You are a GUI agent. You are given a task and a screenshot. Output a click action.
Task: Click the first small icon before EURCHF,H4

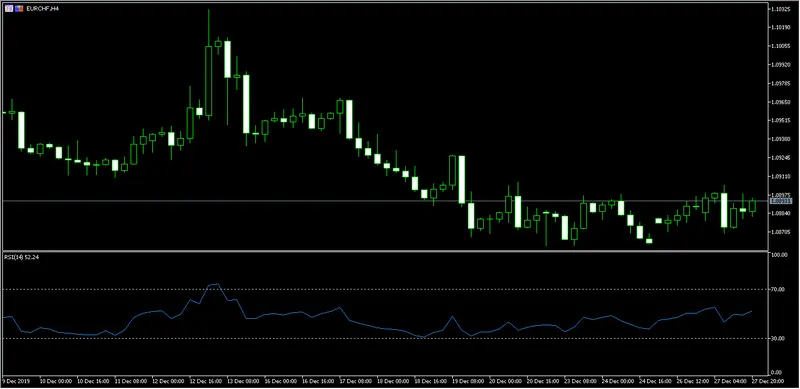coord(9,8)
